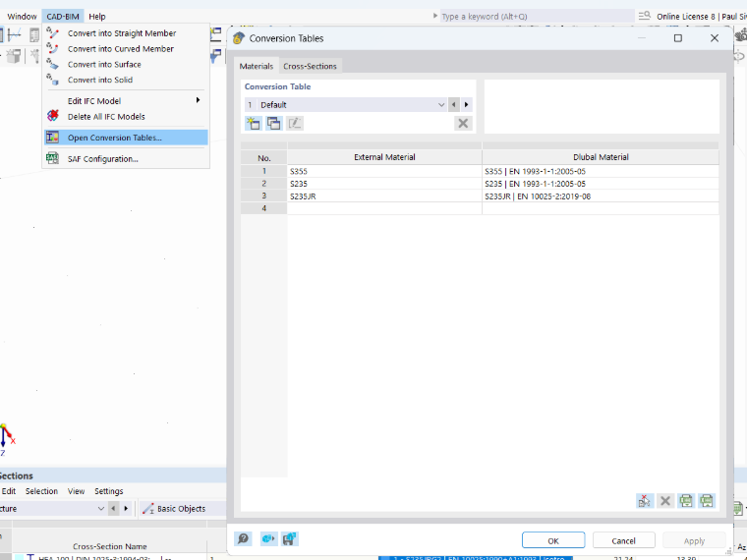Open Edit menu in sections panel
Viewport: 747px width, 560px height.
(x=9, y=491)
